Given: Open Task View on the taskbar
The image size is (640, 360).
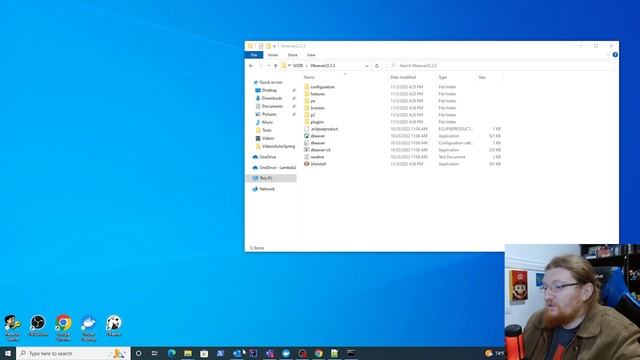Looking at the screenshot, I should tap(155, 353).
